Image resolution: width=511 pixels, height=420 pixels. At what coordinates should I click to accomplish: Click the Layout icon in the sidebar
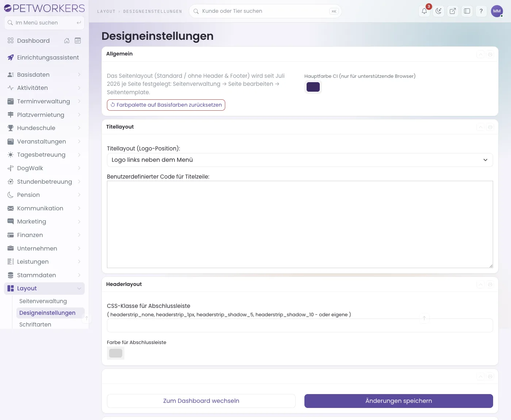tap(11, 288)
